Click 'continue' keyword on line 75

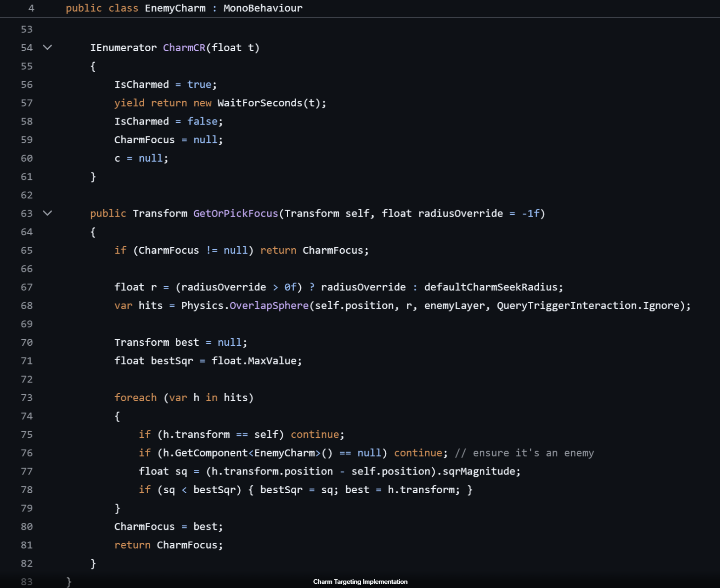pos(315,434)
